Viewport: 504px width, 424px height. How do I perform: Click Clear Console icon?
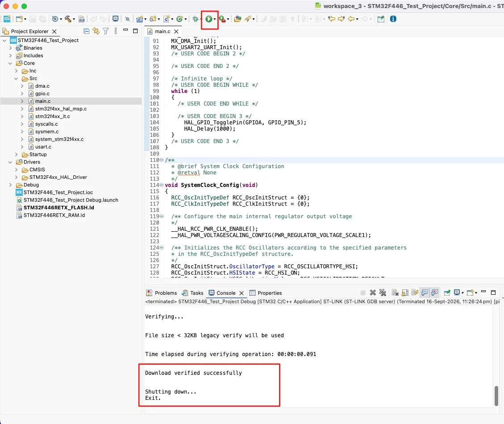(395, 293)
